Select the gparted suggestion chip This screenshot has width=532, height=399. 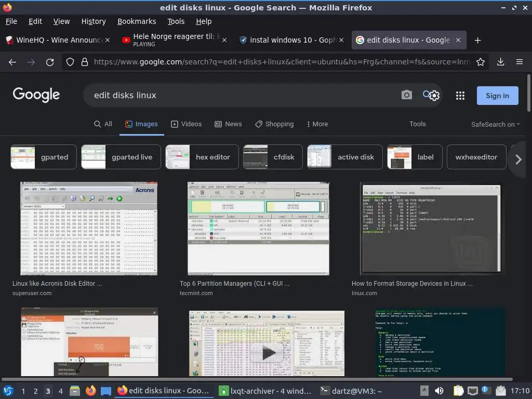tap(44, 157)
